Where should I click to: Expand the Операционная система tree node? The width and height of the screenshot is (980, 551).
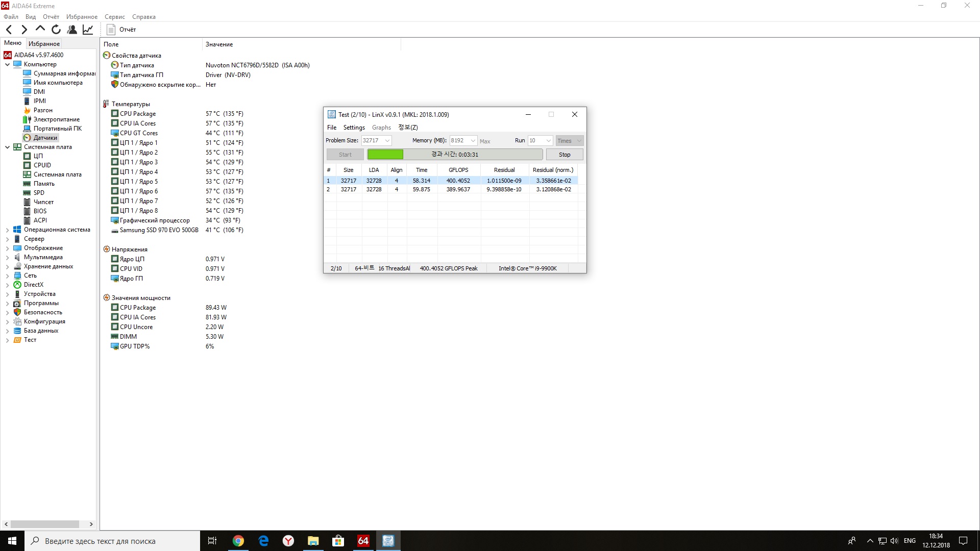pos(7,230)
